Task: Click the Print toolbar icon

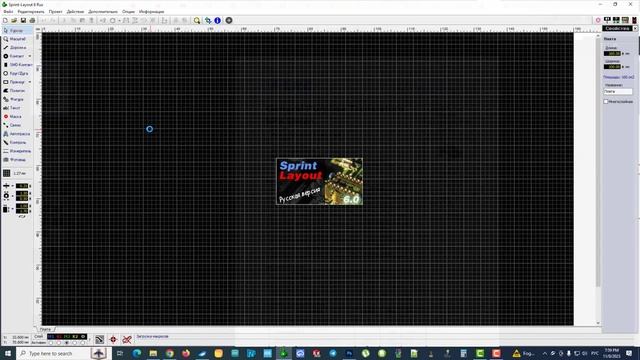Action: tap(32, 20)
